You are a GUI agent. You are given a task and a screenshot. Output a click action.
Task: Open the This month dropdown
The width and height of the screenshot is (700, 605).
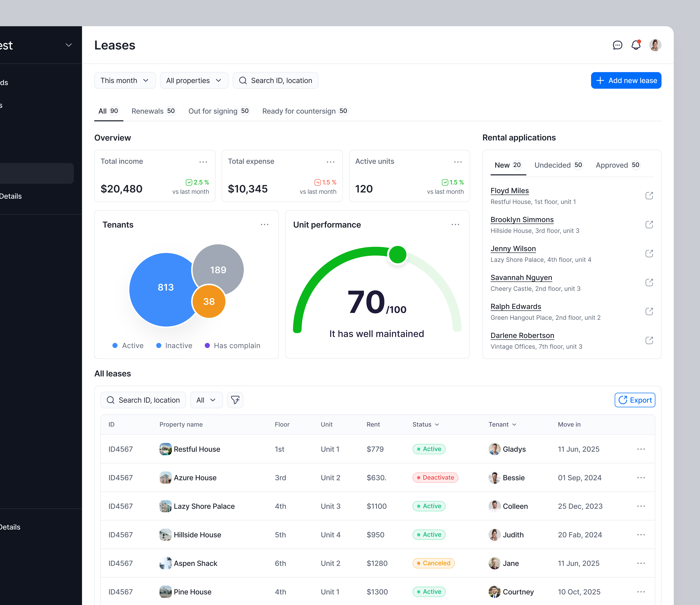pyautogui.click(x=125, y=80)
